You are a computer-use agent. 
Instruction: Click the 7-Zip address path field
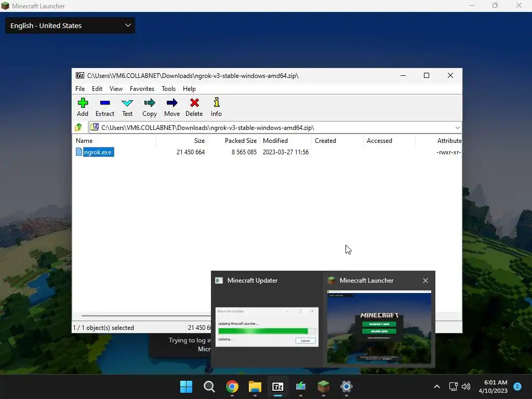click(275, 128)
